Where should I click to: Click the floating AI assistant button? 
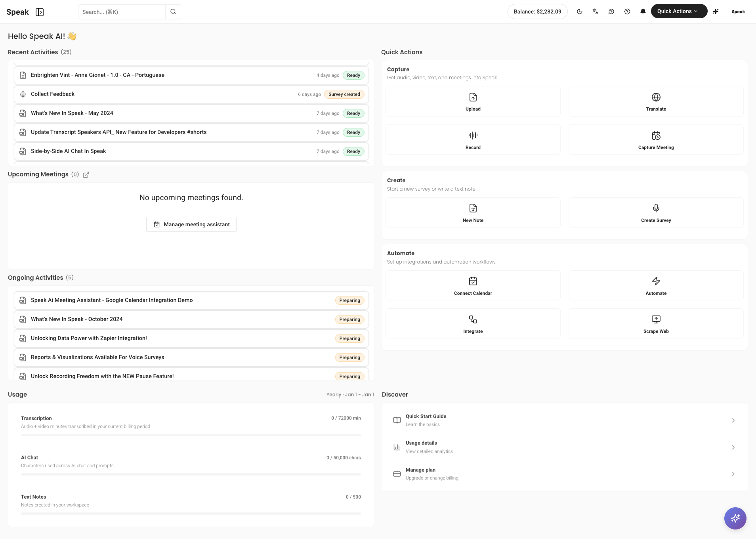(735, 518)
